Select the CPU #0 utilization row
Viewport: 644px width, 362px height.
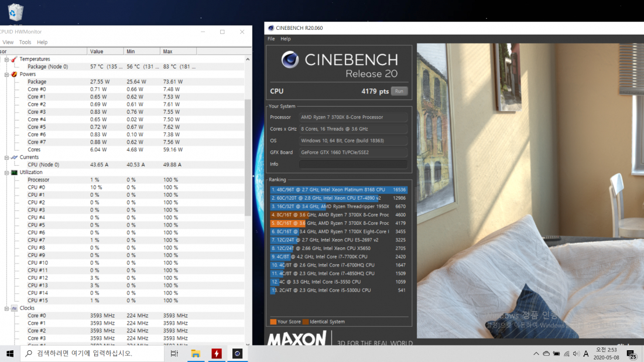coord(122,187)
